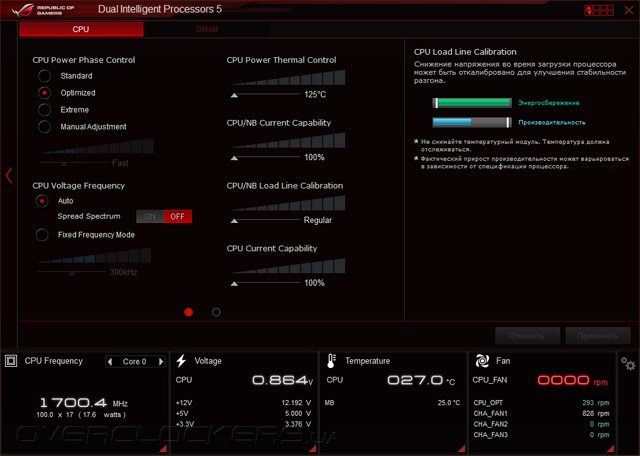
Task: Click the Отменить cancel button
Action: click(527, 336)
